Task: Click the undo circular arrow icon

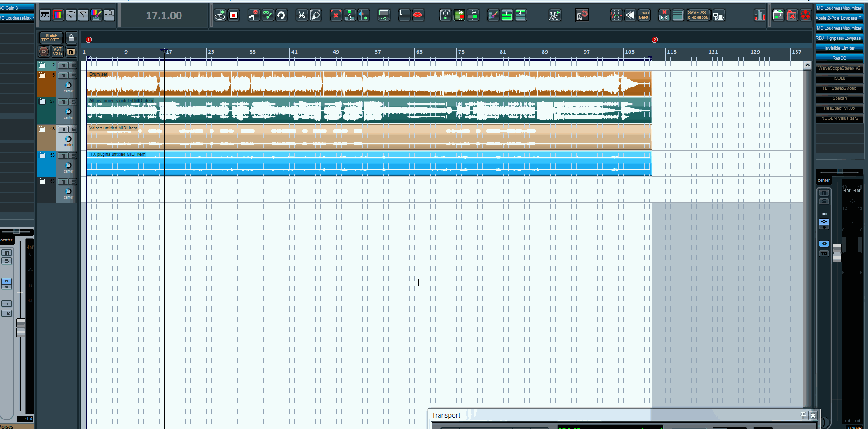Action: (281, 15)
